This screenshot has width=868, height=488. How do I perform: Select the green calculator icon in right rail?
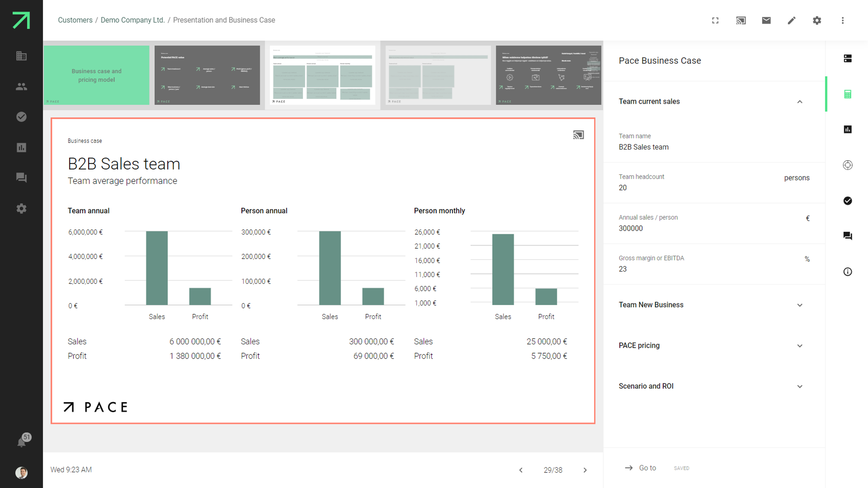pos(848,94)
